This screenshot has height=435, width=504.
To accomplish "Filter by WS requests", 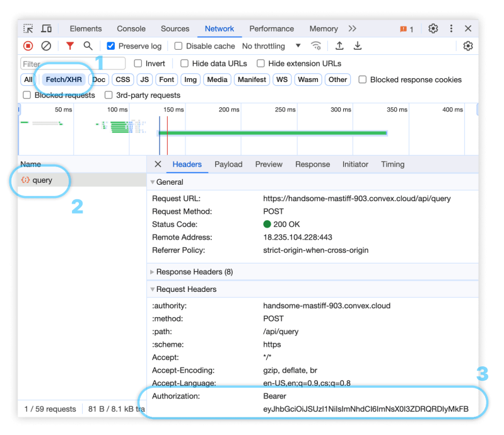I will [282, 79].
